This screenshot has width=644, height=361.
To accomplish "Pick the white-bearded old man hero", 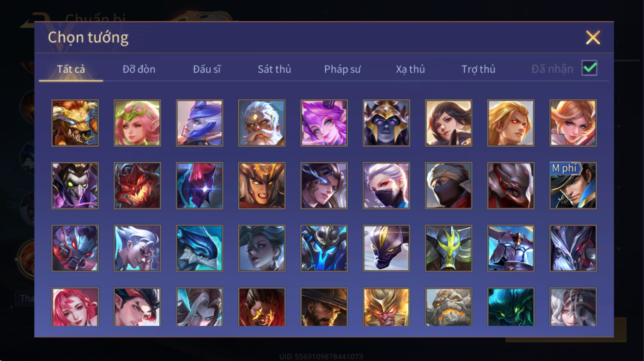I will 262,123.
